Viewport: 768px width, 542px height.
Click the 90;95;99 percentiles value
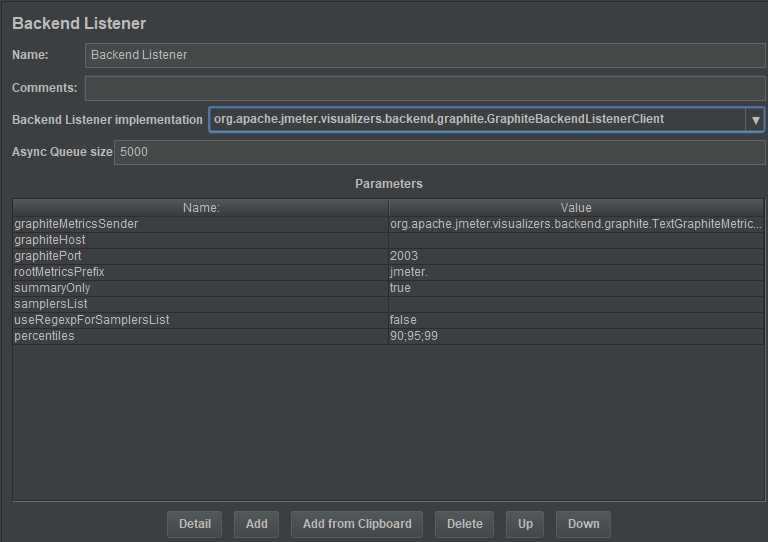pos(576,336)
